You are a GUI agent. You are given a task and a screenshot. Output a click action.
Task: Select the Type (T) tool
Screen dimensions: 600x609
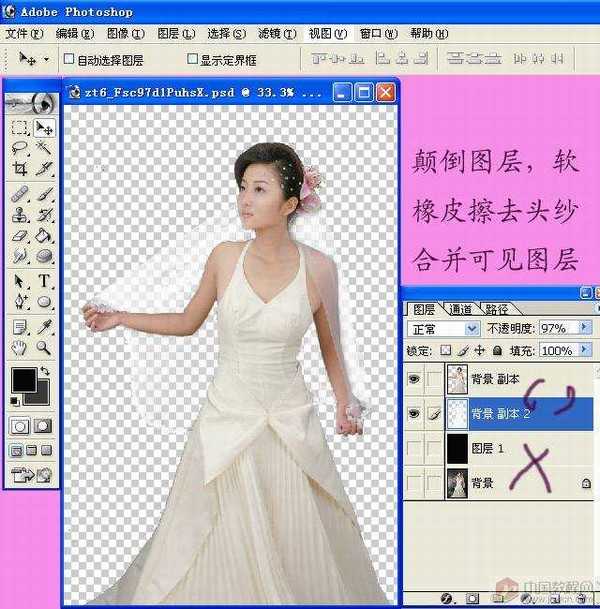[x=44, y=281]
